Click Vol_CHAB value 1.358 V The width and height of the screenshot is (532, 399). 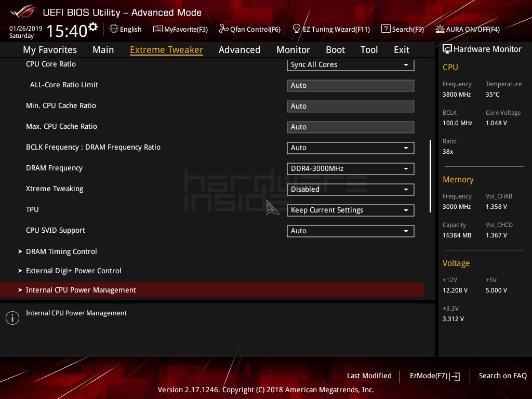(496, 207)
